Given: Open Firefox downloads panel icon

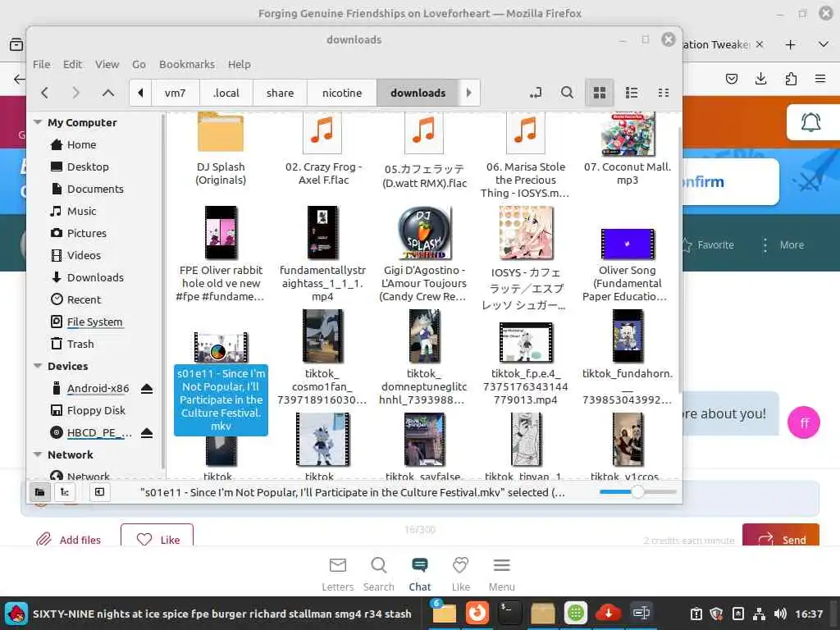Looking at the screenshot, I should [760, 79].
